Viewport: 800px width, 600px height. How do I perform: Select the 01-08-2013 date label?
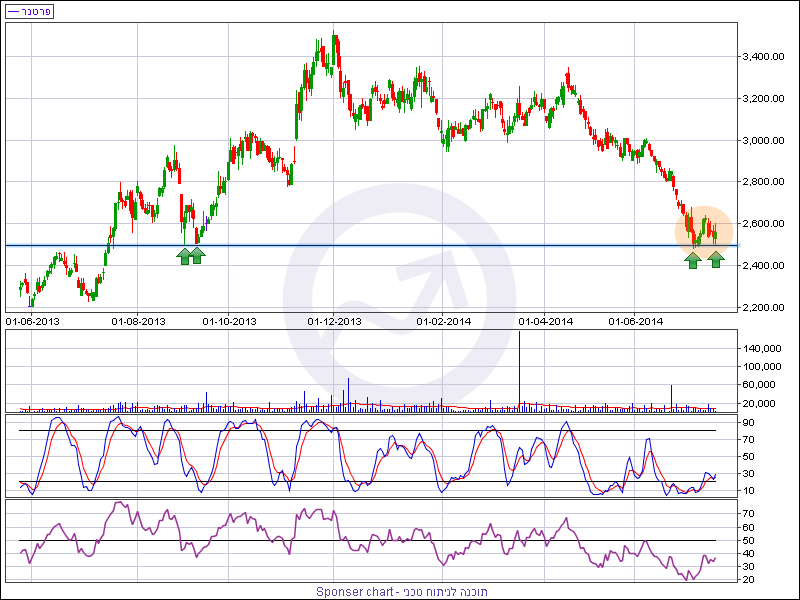coord(138,321)
